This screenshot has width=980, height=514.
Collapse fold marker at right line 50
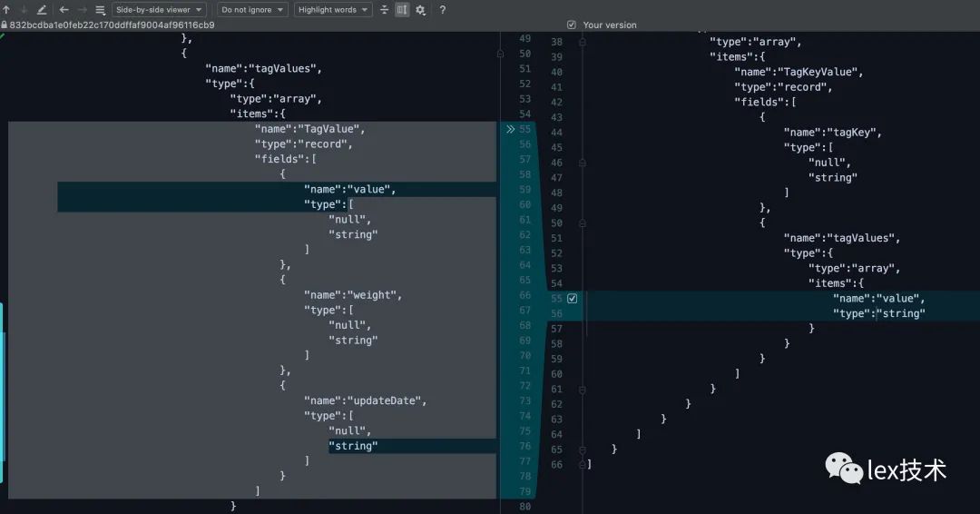pos(582,223)
